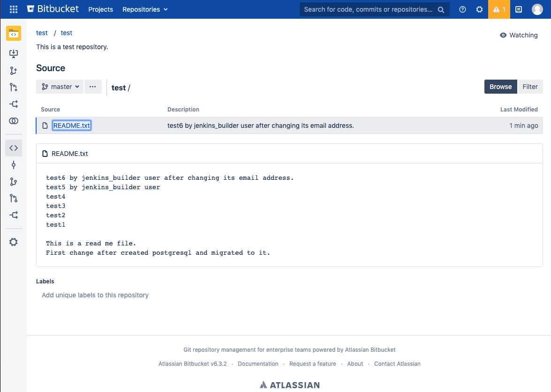Select the Browse view button
Screen dimensions: 551x392
(500, 87)
